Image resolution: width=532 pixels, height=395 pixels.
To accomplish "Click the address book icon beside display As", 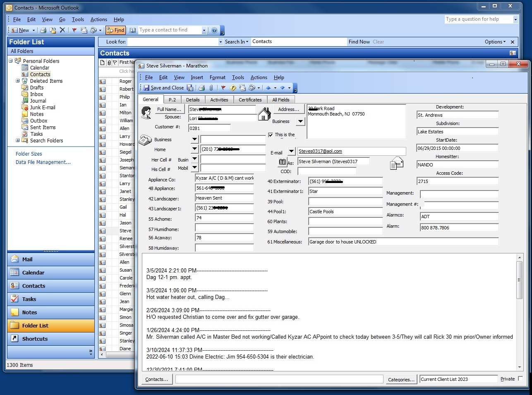I will click(283, 162).
